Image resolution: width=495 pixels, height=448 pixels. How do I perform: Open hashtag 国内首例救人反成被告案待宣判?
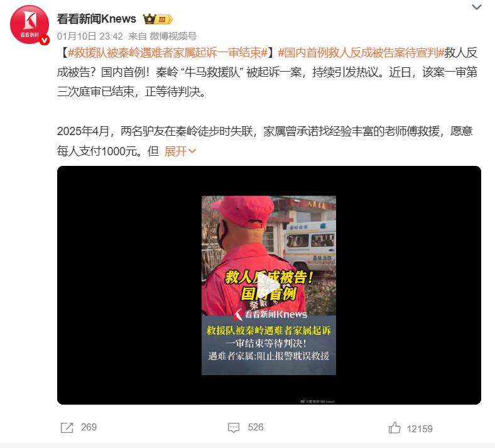[x=361, y=53]
